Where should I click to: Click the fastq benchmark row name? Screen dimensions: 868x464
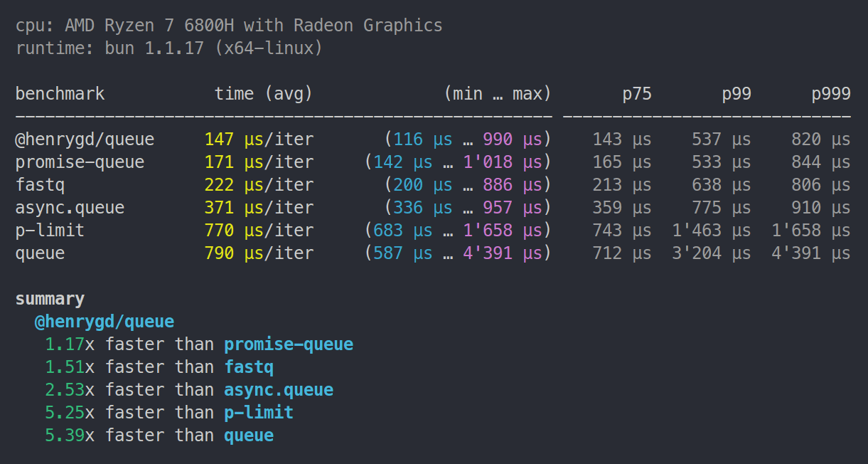[41, 185]
